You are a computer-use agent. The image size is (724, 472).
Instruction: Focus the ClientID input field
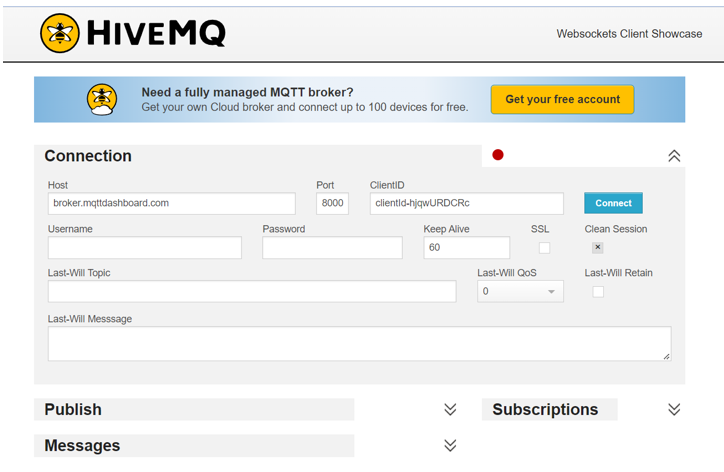pos(467,203)
